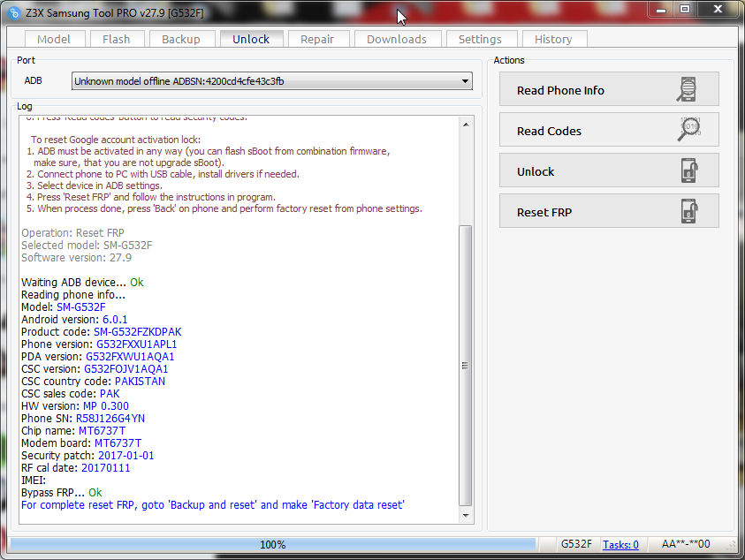Select the Unlock tab
The height and width of the screenshot is (560, 745).
click(x=251, y=39)
